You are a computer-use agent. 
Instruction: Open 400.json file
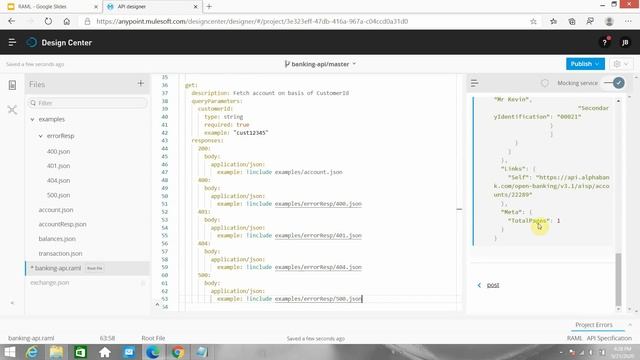(x=58, y=151)
